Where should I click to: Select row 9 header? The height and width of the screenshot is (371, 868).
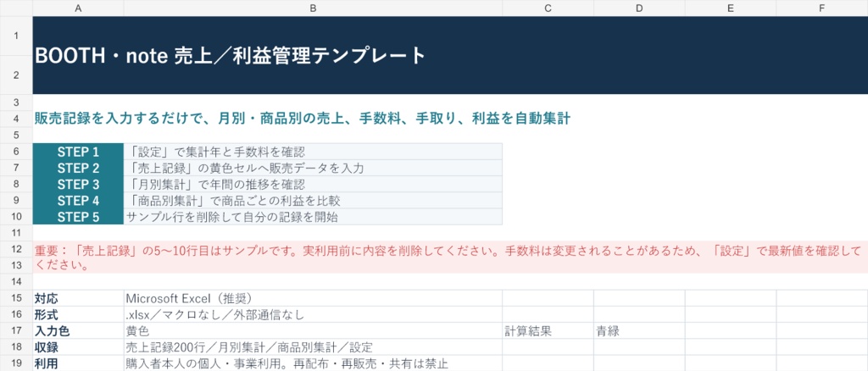16,200
